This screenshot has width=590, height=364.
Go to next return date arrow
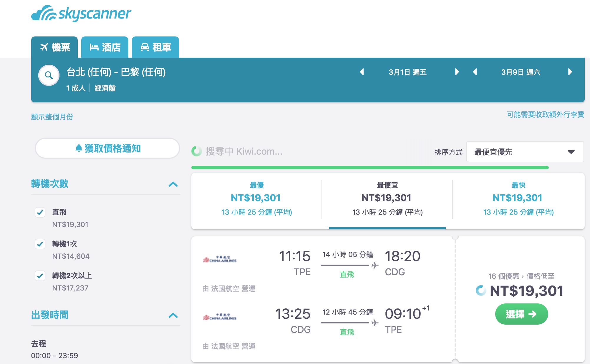tap(570, 72)
